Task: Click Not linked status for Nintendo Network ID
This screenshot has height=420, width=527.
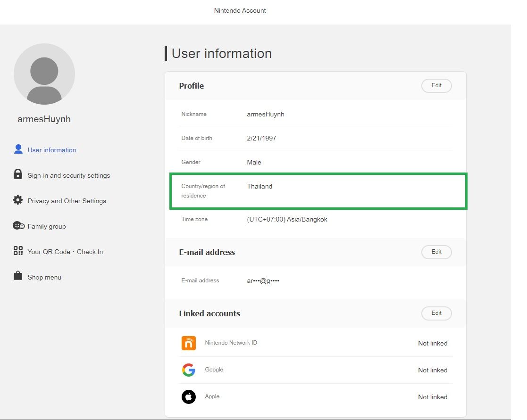Action: tap(433, 343)
